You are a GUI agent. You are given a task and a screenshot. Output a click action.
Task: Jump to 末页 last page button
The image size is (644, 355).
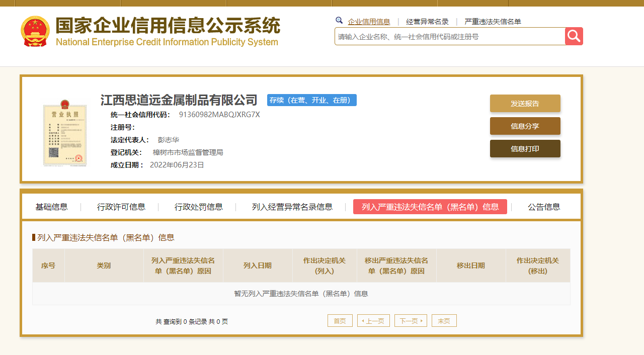(444, 321)
